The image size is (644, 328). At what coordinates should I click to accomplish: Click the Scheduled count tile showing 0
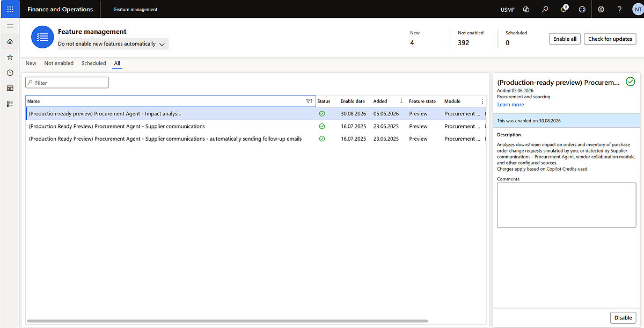[516, 38]
